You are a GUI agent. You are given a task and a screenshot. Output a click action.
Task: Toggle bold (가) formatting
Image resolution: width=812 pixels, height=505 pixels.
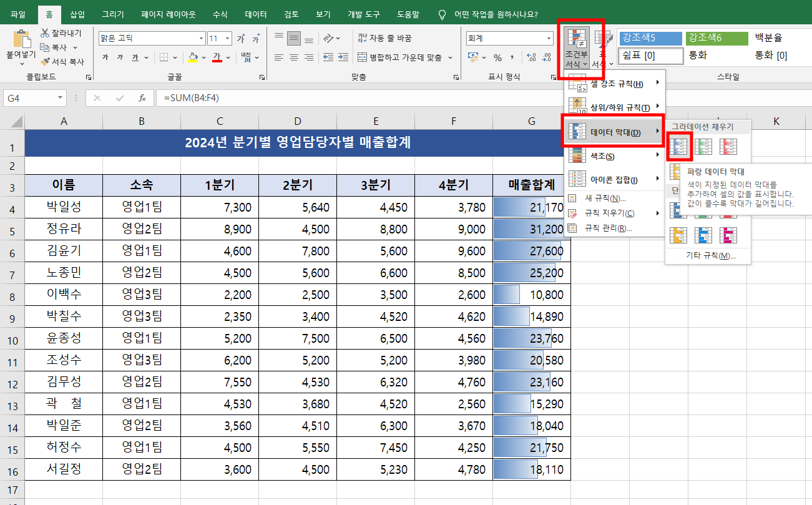(105, 57)
